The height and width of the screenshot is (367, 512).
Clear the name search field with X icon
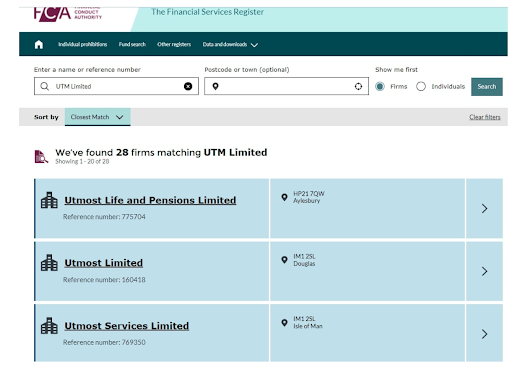[188, 86]
